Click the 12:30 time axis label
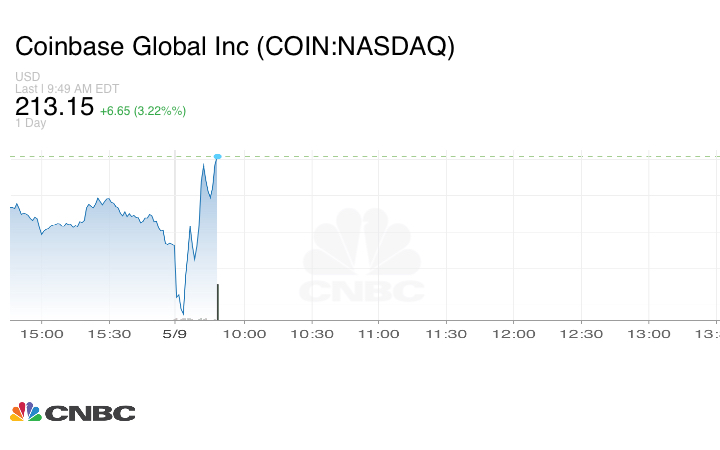 click(x=581, y=334)
